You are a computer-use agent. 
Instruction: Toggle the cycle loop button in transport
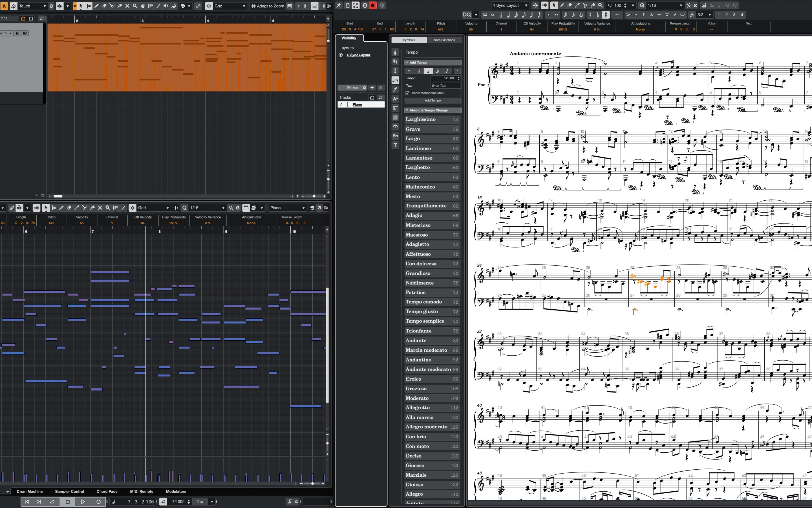pos(52,502)
